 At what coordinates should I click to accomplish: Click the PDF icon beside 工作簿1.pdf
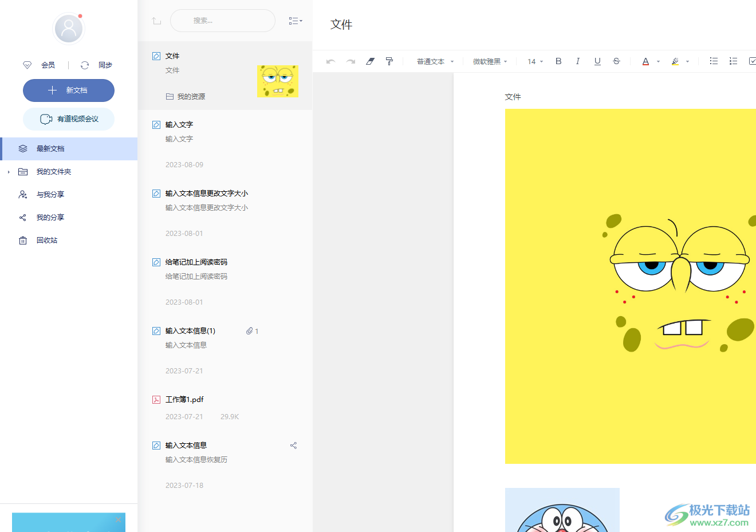coord(156,400)
